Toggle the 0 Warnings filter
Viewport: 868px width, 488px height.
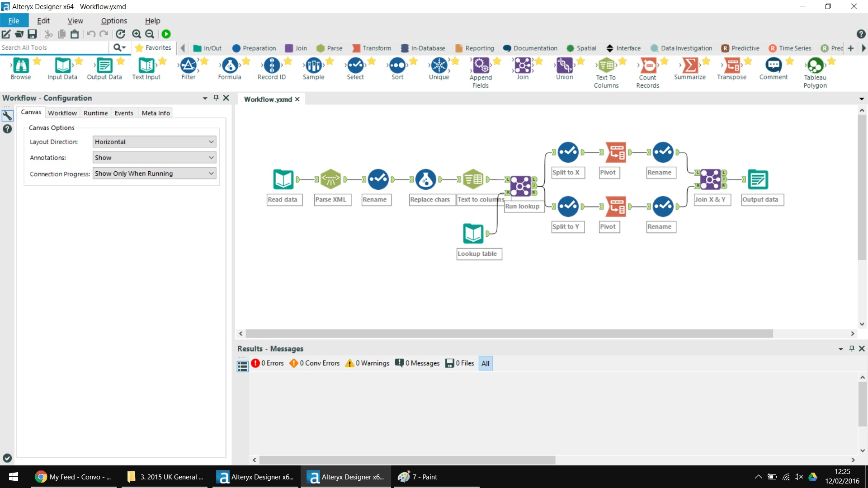[367, 363]
